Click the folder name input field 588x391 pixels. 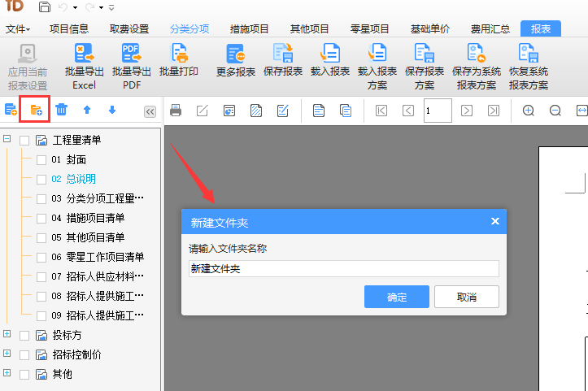(x=344, y=269)
